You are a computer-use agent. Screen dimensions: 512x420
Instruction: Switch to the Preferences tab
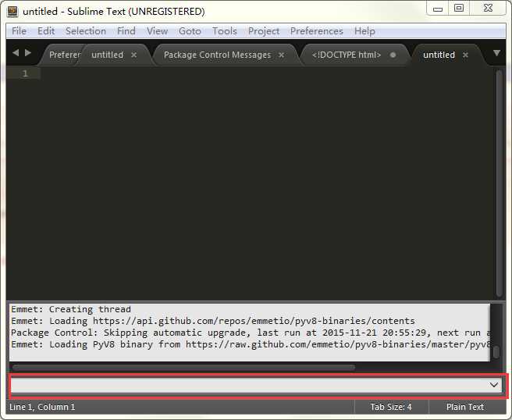coord(64,55)
